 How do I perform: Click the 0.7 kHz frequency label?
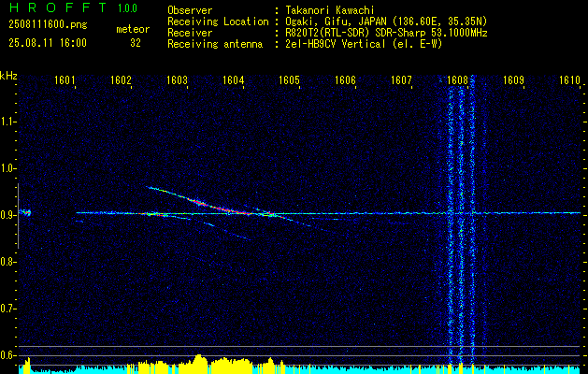pos(7,309)
